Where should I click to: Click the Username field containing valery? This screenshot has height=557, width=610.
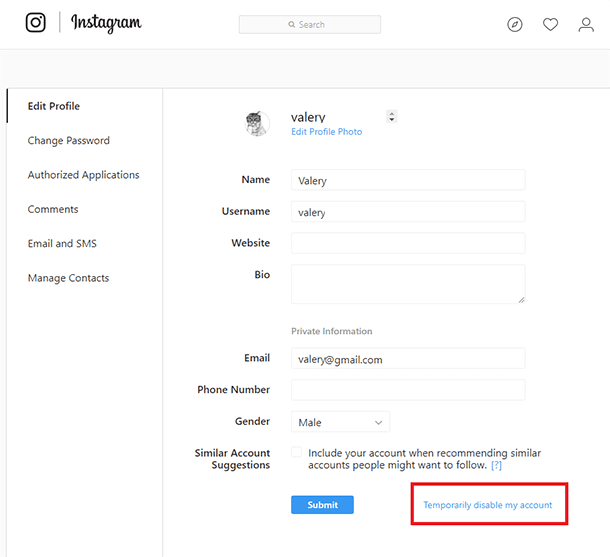(408, 212)
